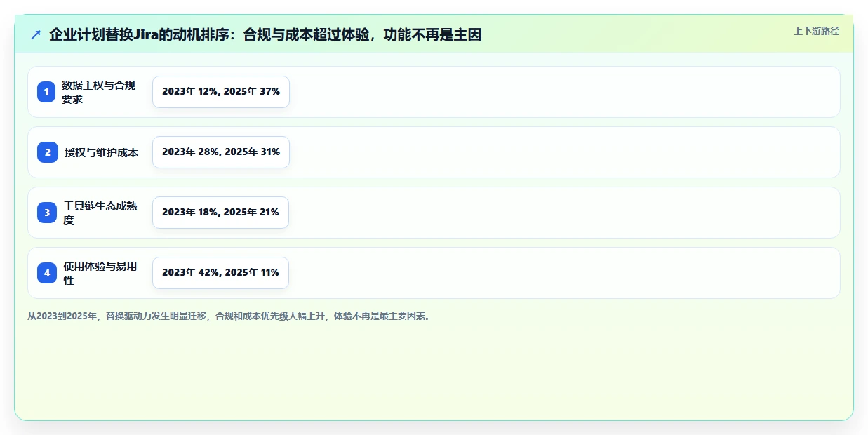Image resolution: width=868 pixels, height=435 pixels.
Task: Click the 数据主权与合规要求 label
Action: click(98, 92)
